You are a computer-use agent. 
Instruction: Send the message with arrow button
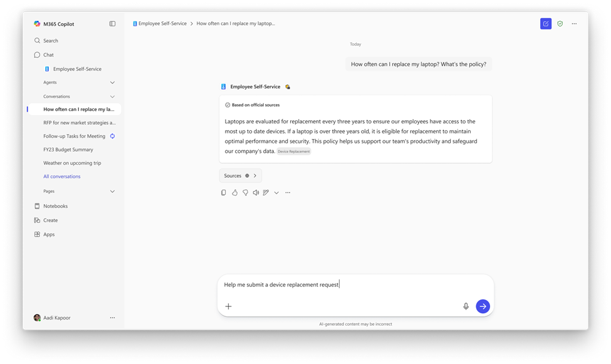tap(483, 306)
